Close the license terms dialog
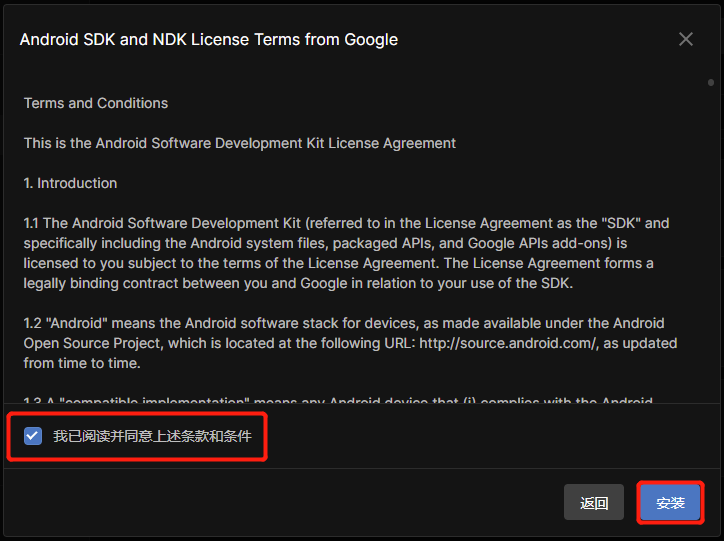The width and height of the screenshot is (724, 541). pos(686,39)
